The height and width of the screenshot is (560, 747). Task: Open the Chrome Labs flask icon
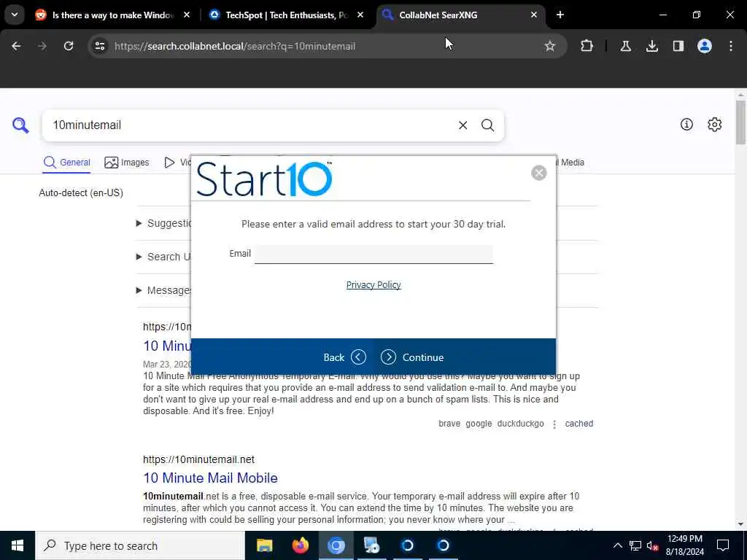click(x=625, y=46)
